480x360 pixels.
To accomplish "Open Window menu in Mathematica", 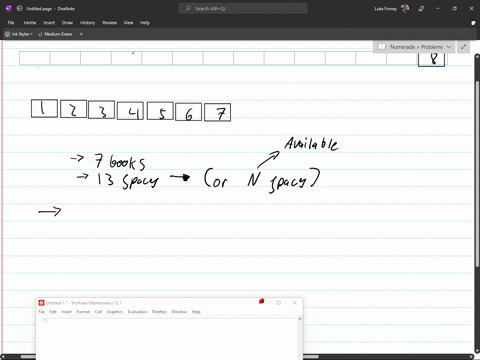I will [x=179, y=312].
